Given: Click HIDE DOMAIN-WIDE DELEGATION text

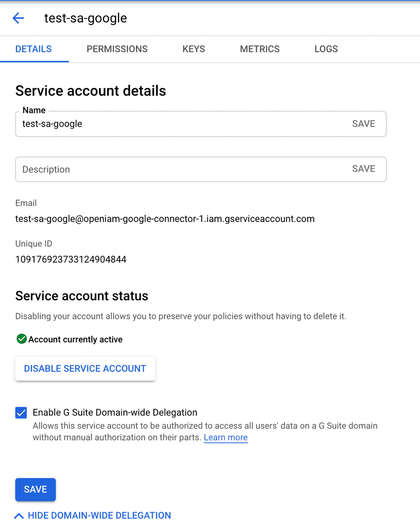Looking at the screenshot, I should coord(99,515).
